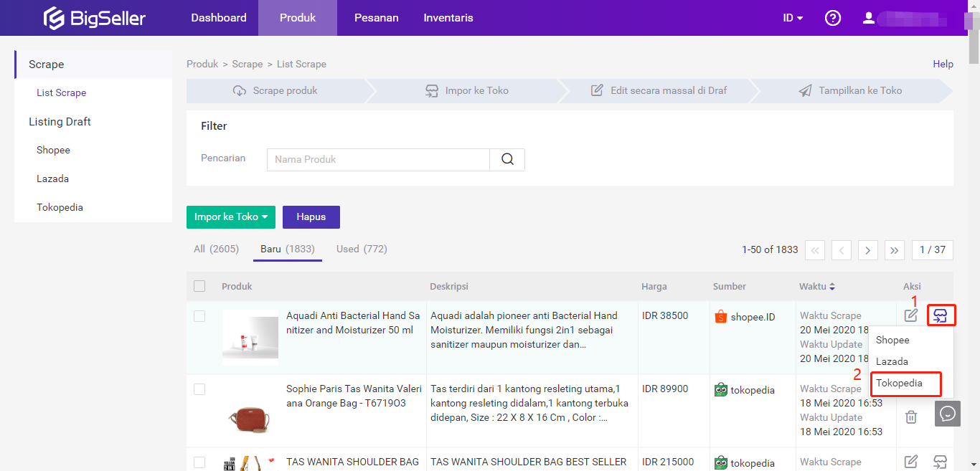
Task: Select the Aquadi product row checkbox
Action: tap(199, 316)
